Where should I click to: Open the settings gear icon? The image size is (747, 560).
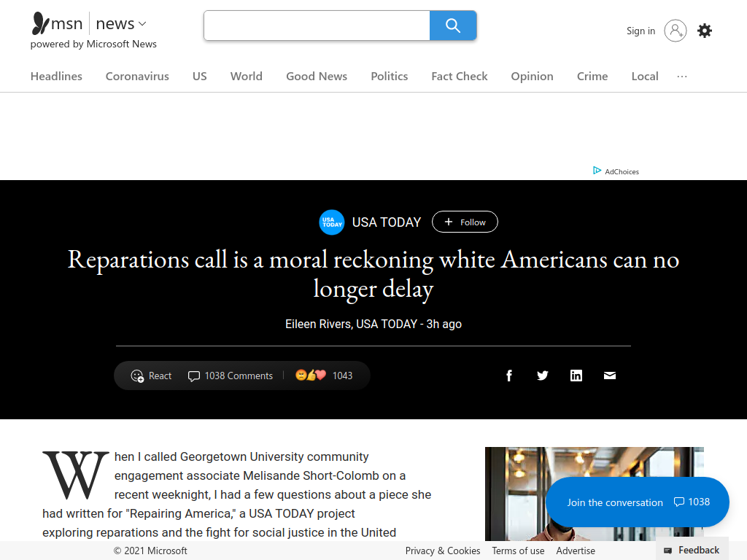pos(705,31)
